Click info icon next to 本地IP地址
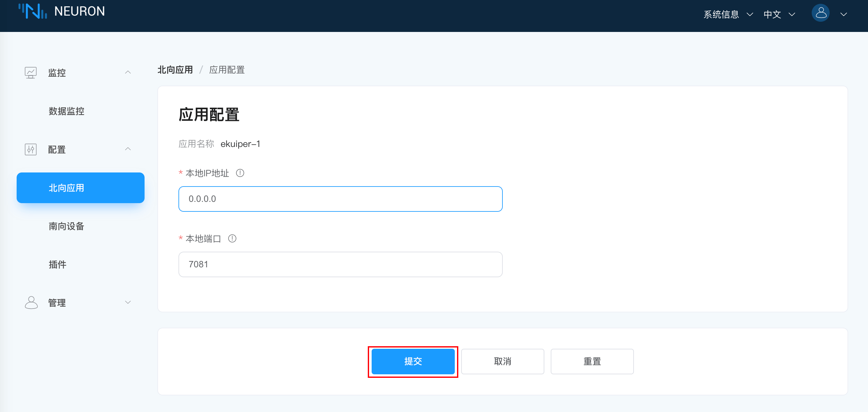Viewport: 868px width, 412px height. click(x=240, y=173)
